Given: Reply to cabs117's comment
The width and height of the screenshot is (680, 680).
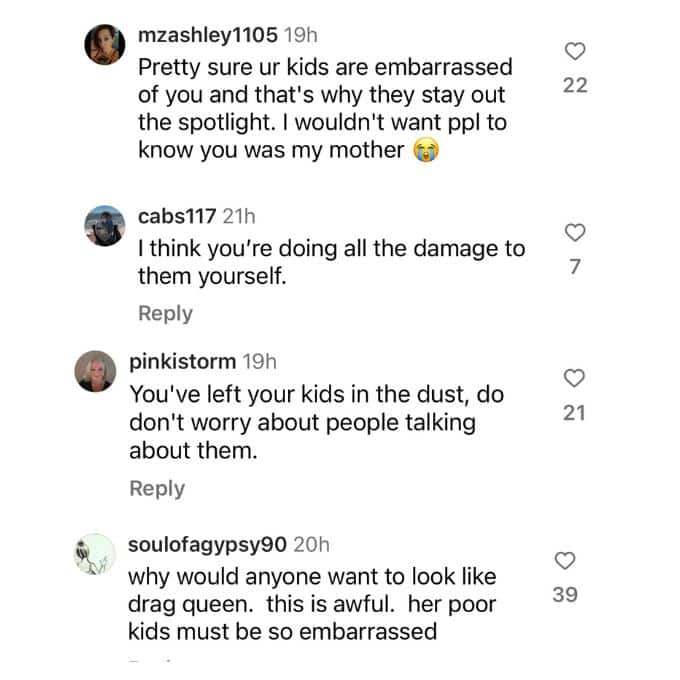Looking at the screenshot, I should click(165, 314).
